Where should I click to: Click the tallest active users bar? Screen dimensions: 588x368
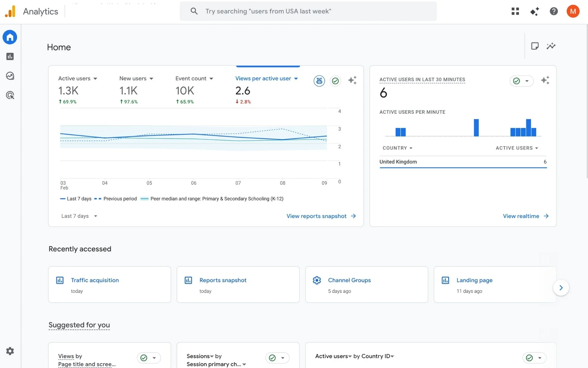point(476,128)
